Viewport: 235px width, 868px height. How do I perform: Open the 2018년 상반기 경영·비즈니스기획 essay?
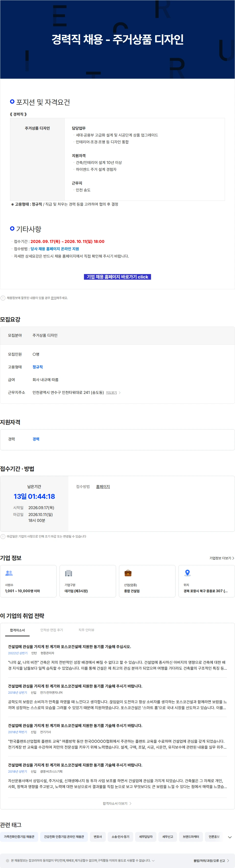point(117,775)
